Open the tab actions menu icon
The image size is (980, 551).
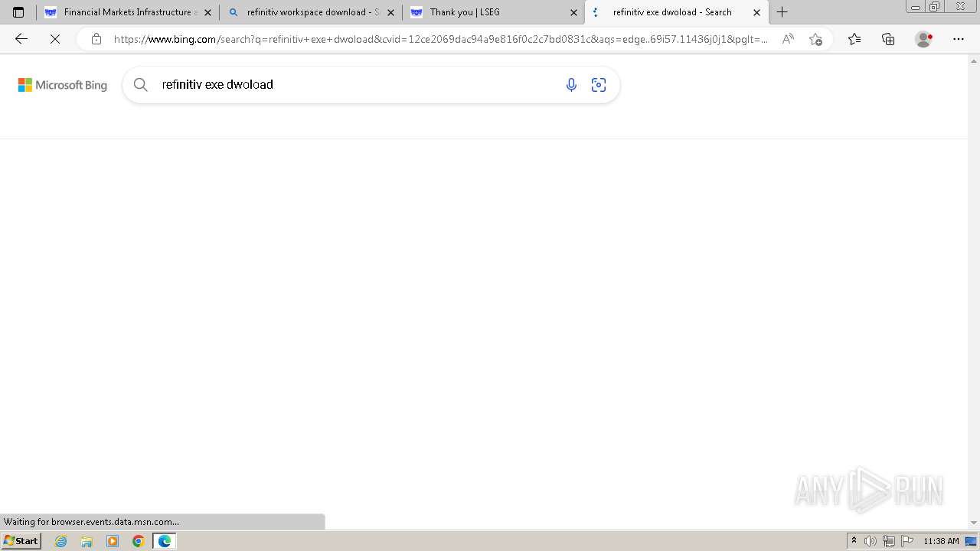point(18,12)
